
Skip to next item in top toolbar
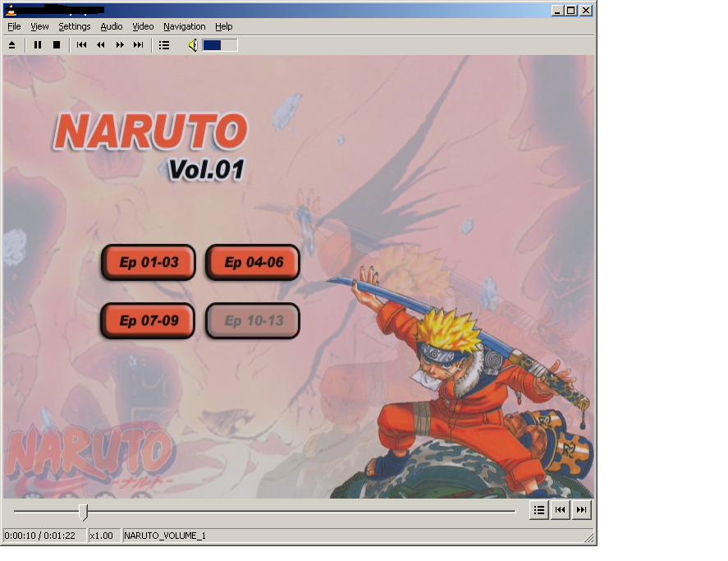139,45
